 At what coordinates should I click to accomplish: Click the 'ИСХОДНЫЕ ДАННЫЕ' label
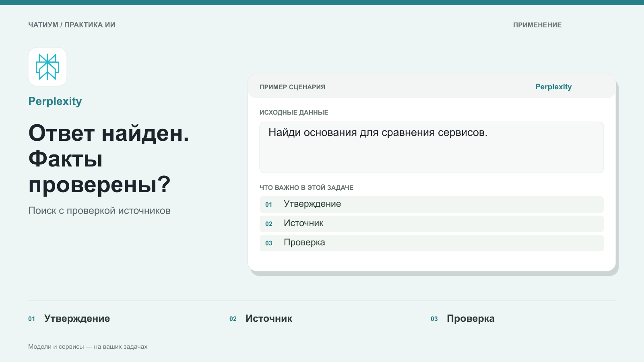tap(294, 113)
